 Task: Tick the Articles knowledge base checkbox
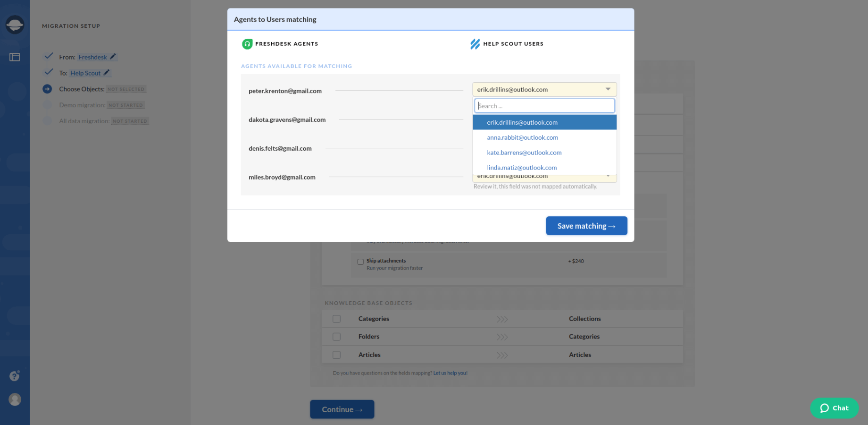click(336, 355)
